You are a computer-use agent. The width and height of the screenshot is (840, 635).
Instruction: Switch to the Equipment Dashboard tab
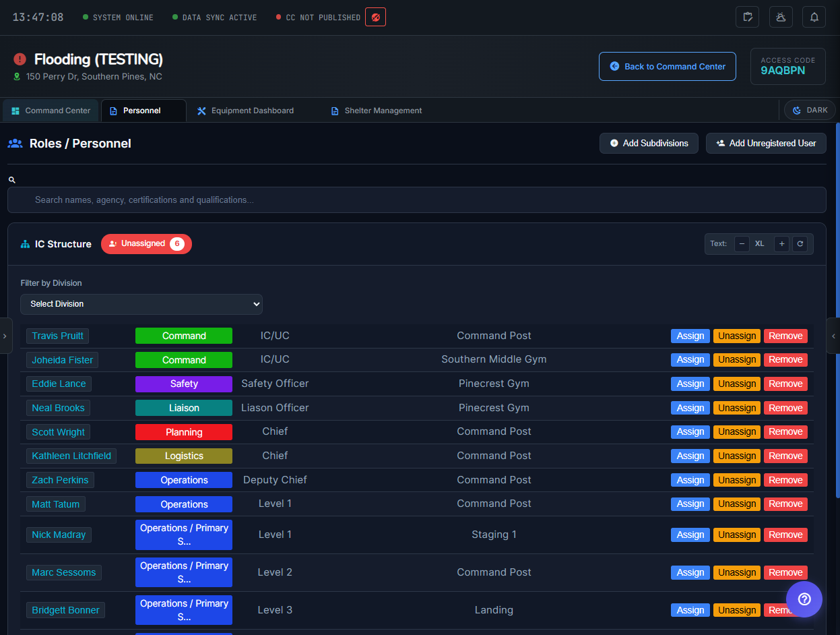click(245, 111)
